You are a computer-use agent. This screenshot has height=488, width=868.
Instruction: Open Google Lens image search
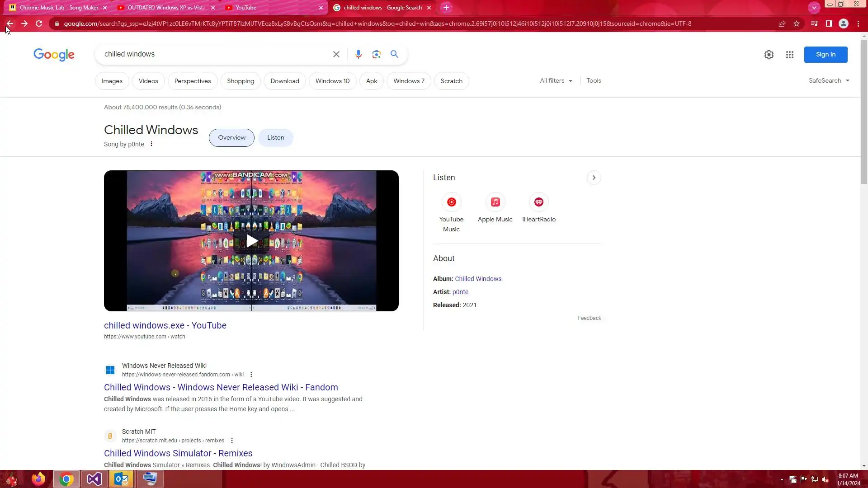[x=376, y=54]
